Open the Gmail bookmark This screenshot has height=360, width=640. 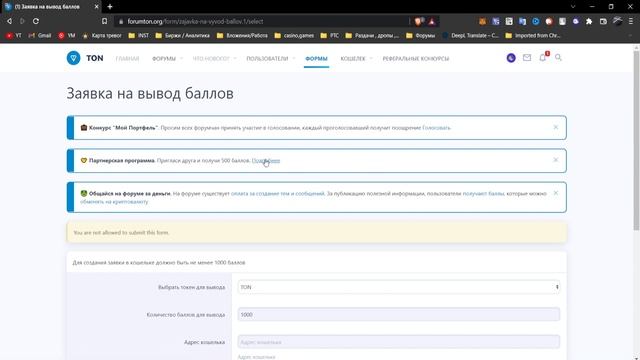click(40, 36)
